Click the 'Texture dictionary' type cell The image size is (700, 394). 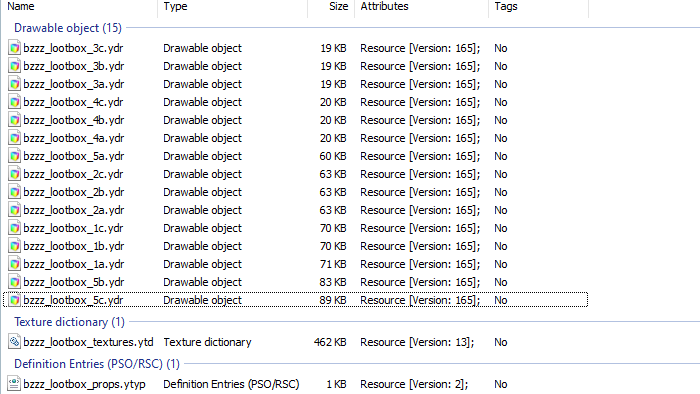click(207, 342)
